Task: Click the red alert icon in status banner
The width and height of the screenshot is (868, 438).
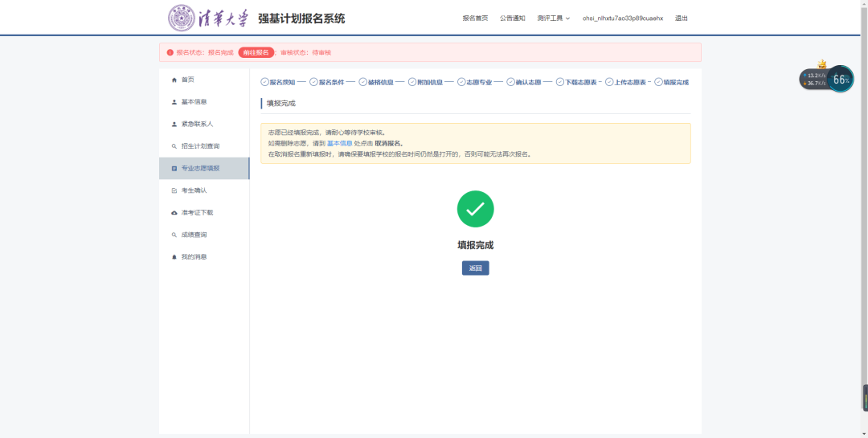Action: coord(170,52)
